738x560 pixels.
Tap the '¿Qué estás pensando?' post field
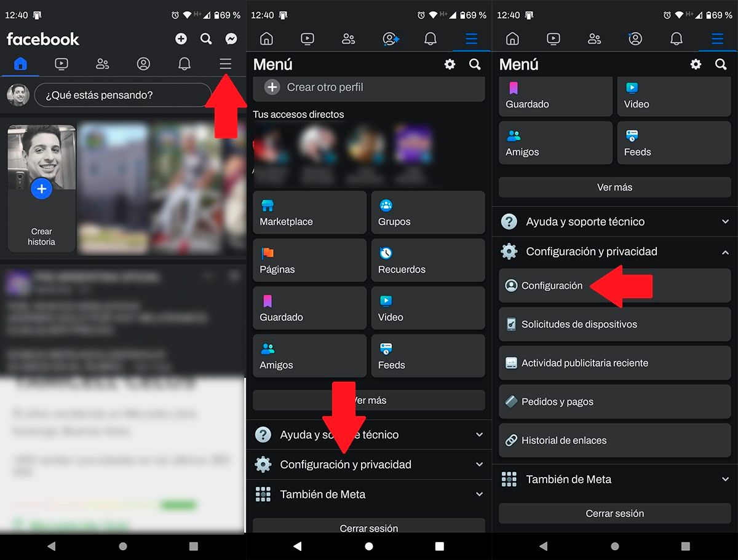[123, 95]
